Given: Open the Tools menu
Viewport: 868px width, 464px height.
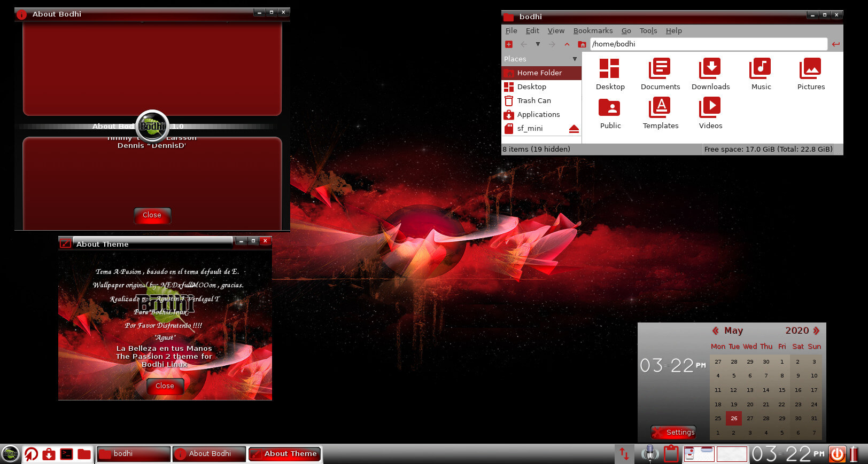Looking at the screenshot, I should tap(648, 30).
